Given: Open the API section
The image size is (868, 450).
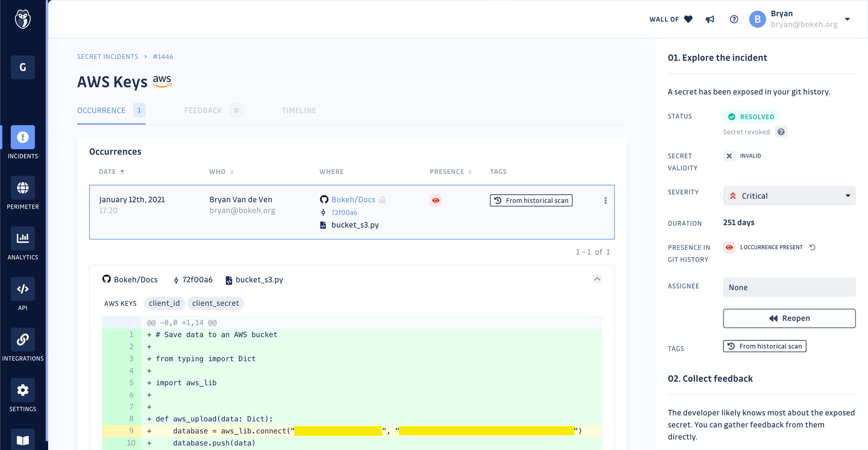Looking at the screenshot, I should 23,295.
